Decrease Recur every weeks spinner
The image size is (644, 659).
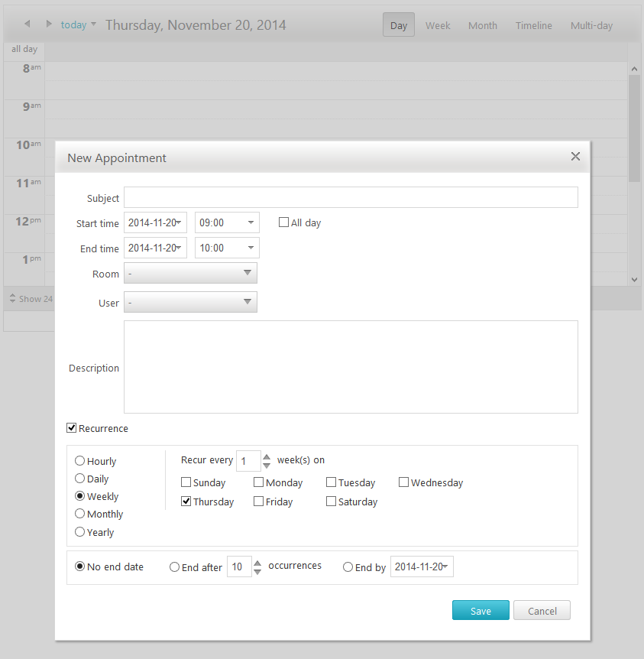267,466
